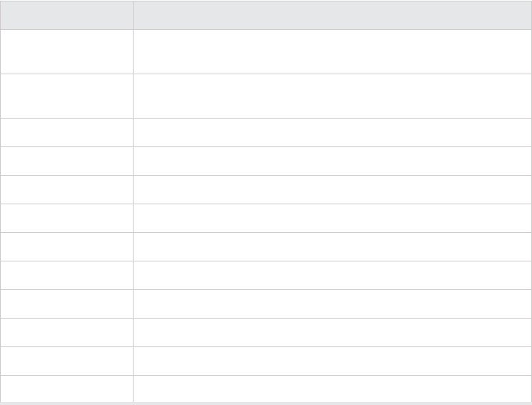Screen dimensions: 532x405
Task: Click the wide cell in the last table row
Action: [x=332, y=389]
